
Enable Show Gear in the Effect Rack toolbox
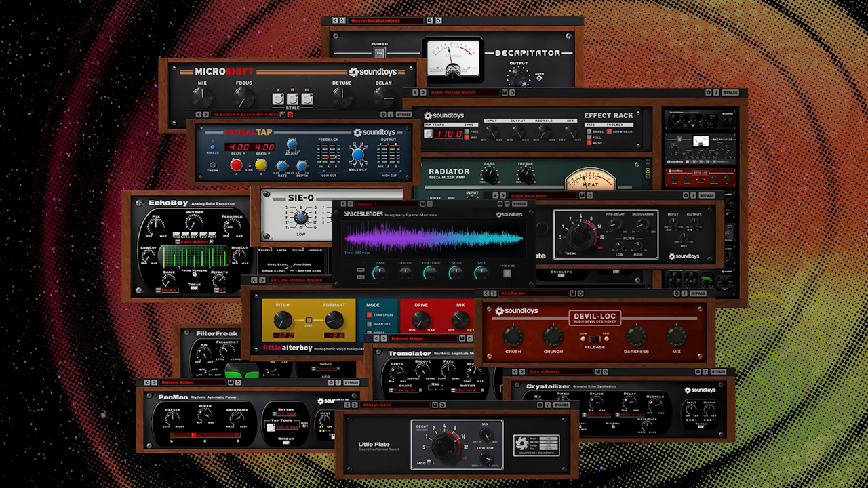610,131
